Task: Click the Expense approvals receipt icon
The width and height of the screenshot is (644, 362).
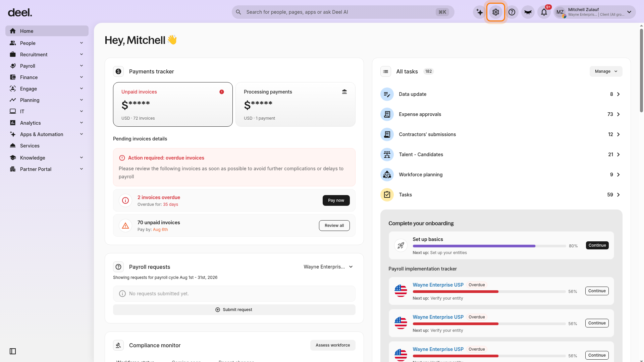Action: pos(387,114)
